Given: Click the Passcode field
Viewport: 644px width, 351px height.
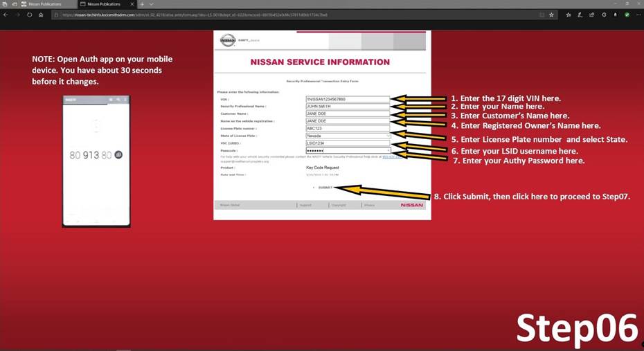Looking at the screenshot, I should tap(348, 151).
